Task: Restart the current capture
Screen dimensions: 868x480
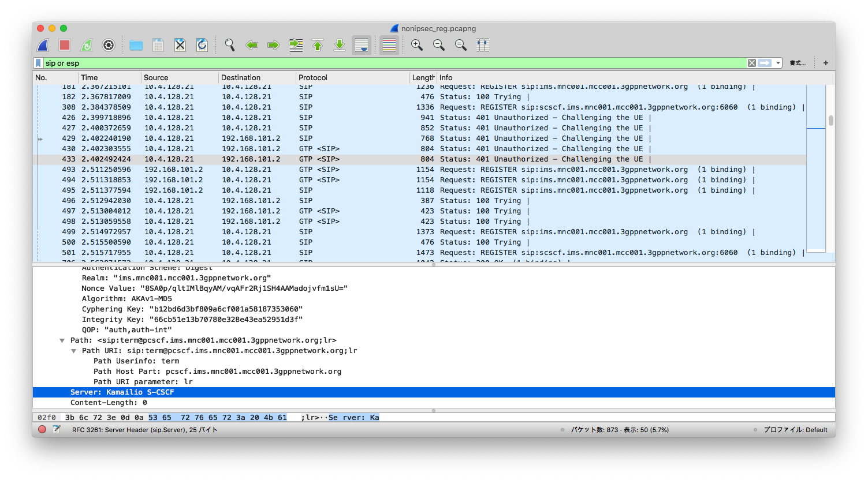Action: click(x=87, y=45)
